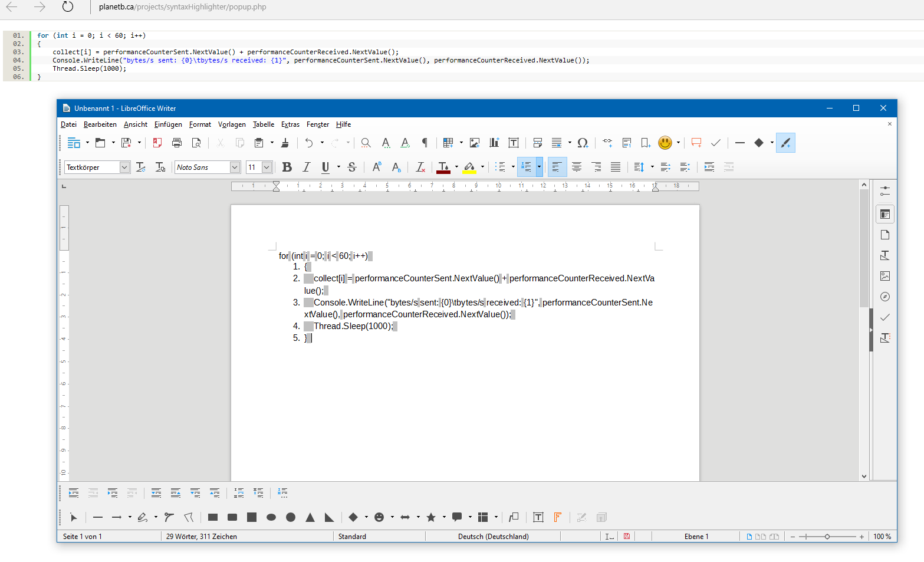The height and width of the screenshot is (562, 924).
Task: Open the Einfügen menu
Action: pos(168,124)
